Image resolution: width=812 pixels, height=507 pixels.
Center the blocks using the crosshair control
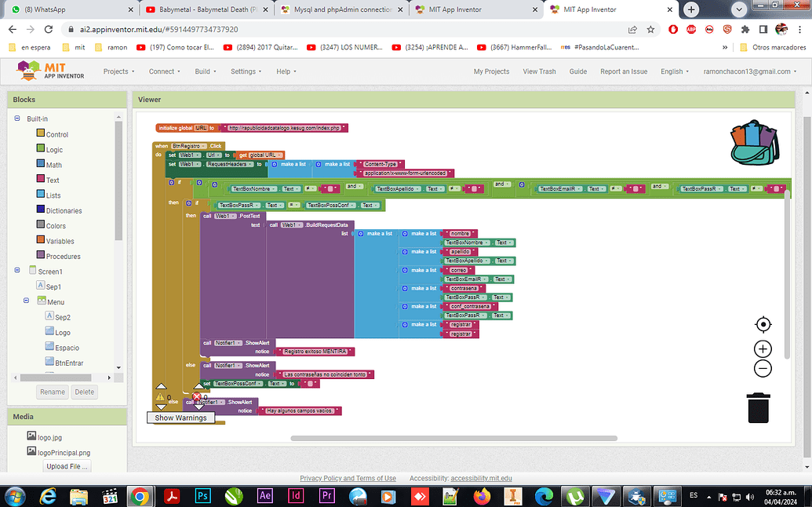[762, 323]
